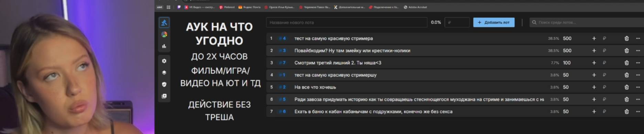The height and width of the screenshot is (134, 644).
Task: Click the shield icon in the sidebar
Action: 164,84
